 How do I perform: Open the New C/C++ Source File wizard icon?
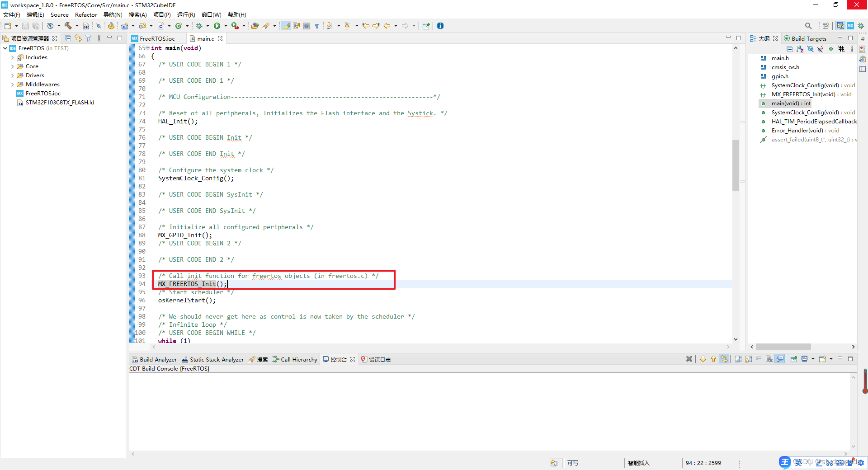(x=161, y=26)
